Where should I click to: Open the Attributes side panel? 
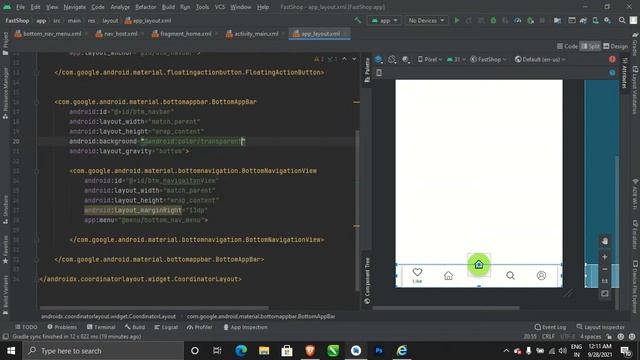click(624, 73)
